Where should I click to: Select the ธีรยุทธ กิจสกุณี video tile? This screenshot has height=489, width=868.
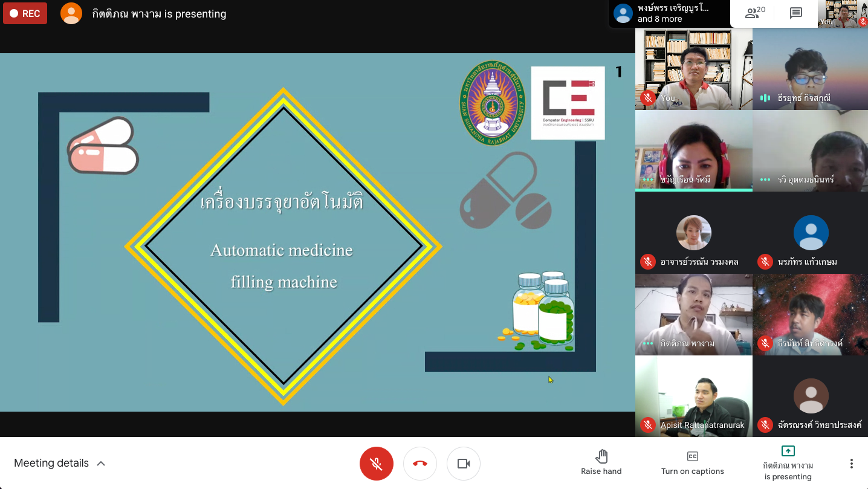pos(810,70)
